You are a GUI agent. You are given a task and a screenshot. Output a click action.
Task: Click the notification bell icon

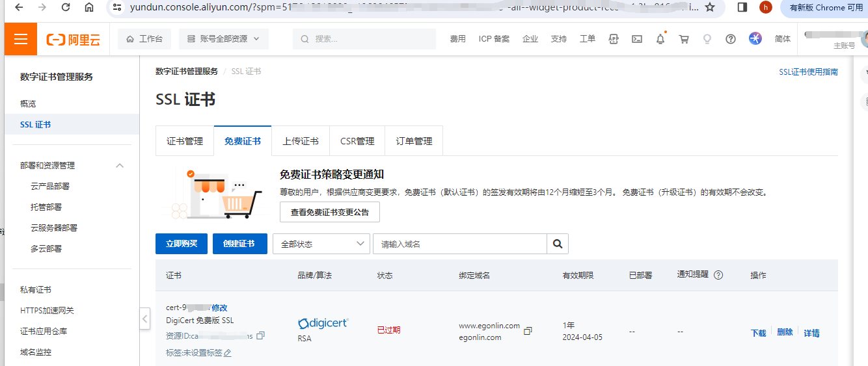tap(660, 39)
